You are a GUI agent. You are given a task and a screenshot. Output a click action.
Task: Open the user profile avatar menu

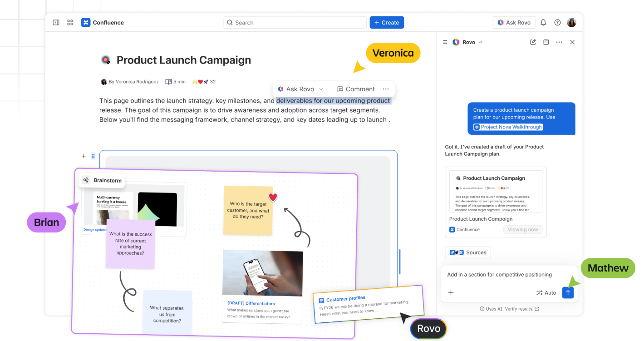572,23
